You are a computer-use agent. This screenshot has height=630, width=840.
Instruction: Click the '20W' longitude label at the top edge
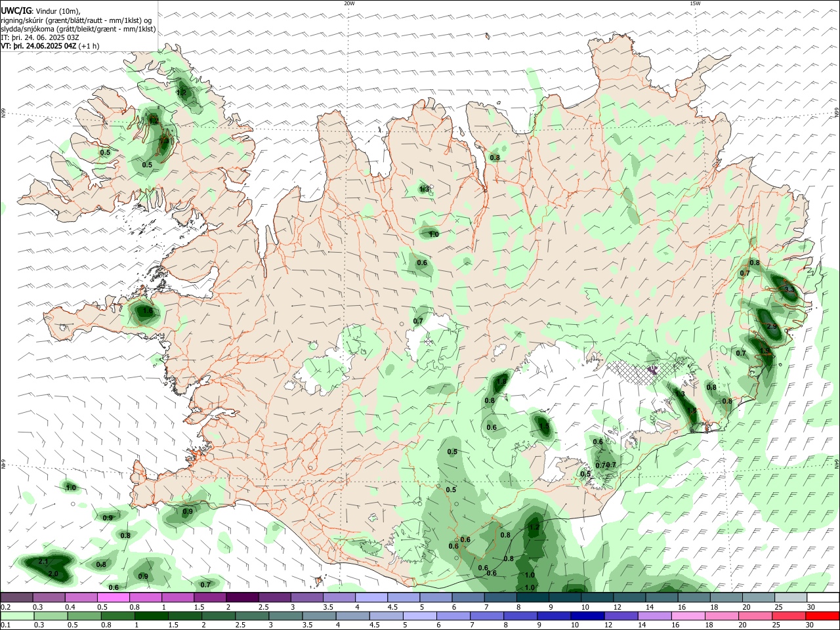coord(349,3)
